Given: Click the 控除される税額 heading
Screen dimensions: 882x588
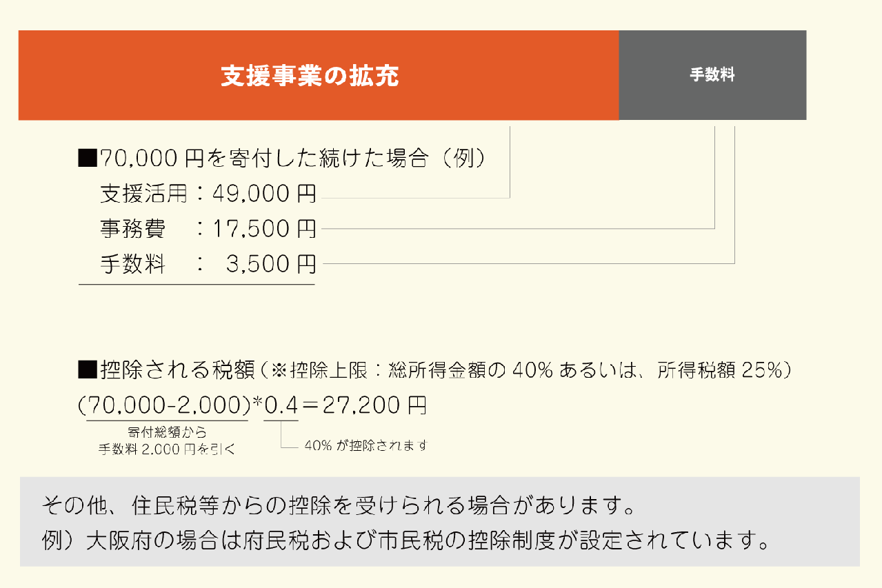Looking at the screenshot, I should point(178,370).
